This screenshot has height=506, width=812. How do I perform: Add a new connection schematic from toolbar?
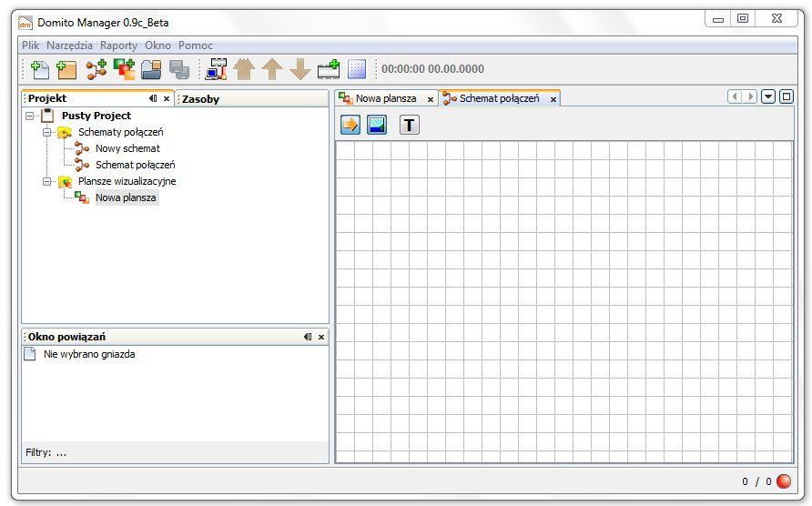96,69
